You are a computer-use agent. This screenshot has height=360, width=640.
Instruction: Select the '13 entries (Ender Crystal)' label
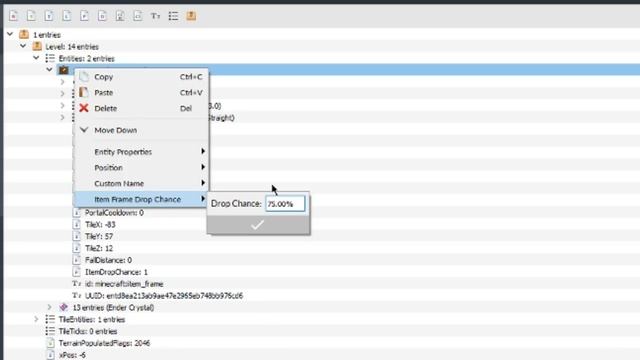point(113,307)
